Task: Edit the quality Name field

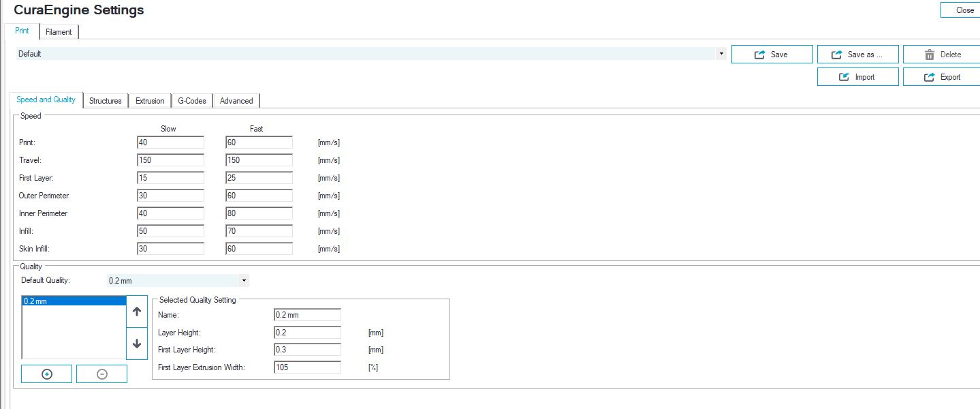Action: pyautogui.click(x=307, y=315)
